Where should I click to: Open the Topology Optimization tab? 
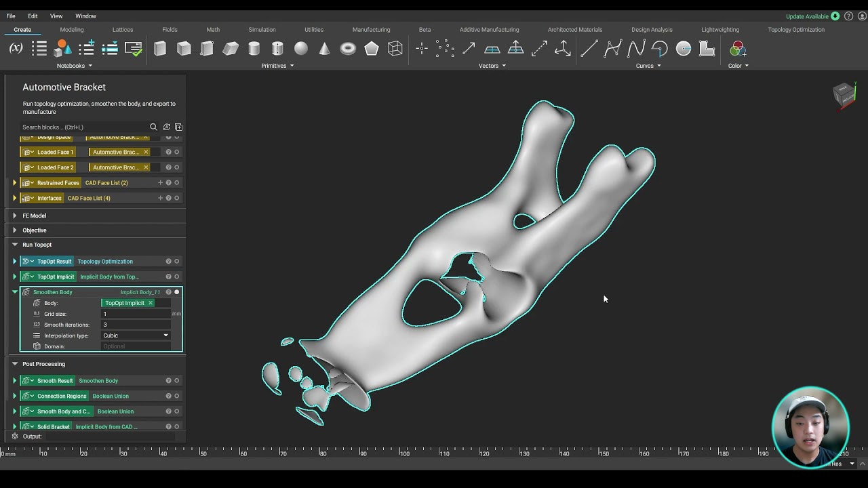click(796, 30)
